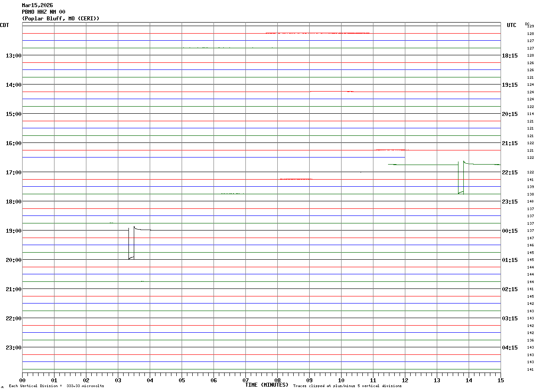
Task: Click minute 00 on the time axis
Action: pos(23,380)
